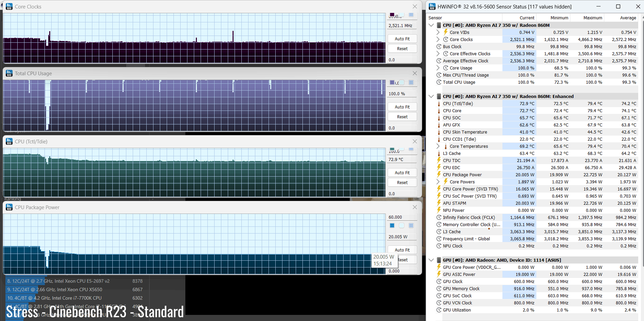Expand the Core Powers row

click(x=438, y=182)
